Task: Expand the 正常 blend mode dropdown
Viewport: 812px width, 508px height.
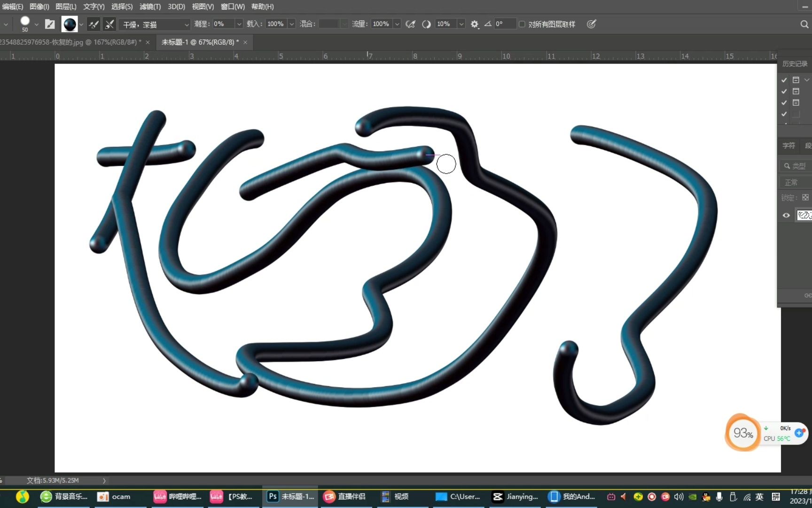Action: click(792, 182)
